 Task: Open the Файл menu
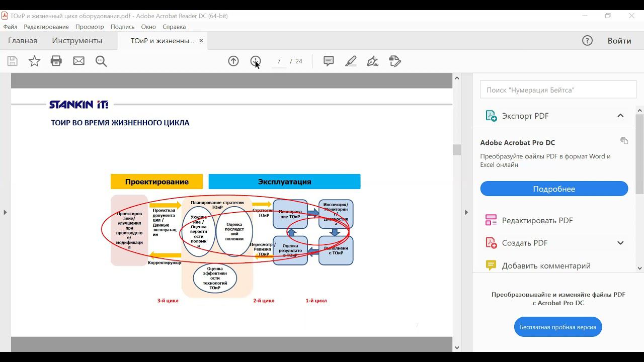pyautogui.click(x=10, y=27)
